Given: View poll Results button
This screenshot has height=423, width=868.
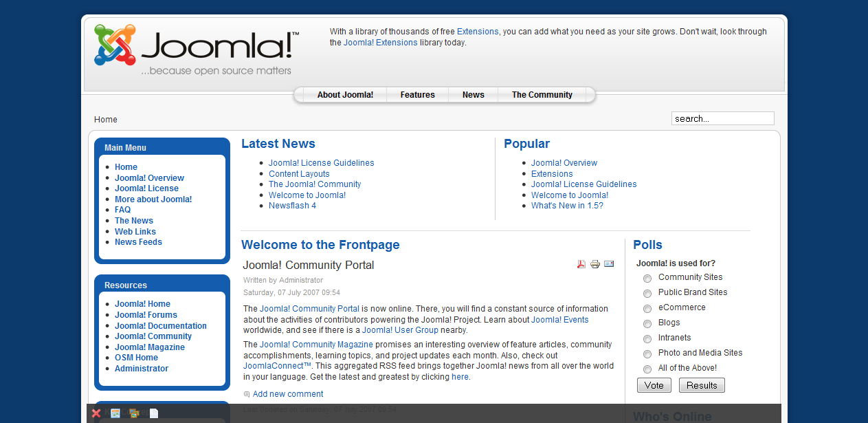Looking at the screenshot, I should 702,385.
